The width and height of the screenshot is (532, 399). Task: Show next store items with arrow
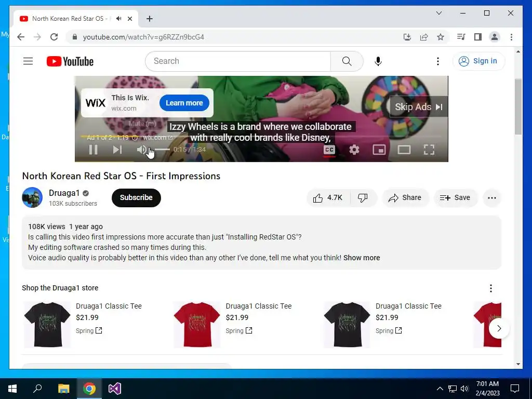click(x=499, y=328)
